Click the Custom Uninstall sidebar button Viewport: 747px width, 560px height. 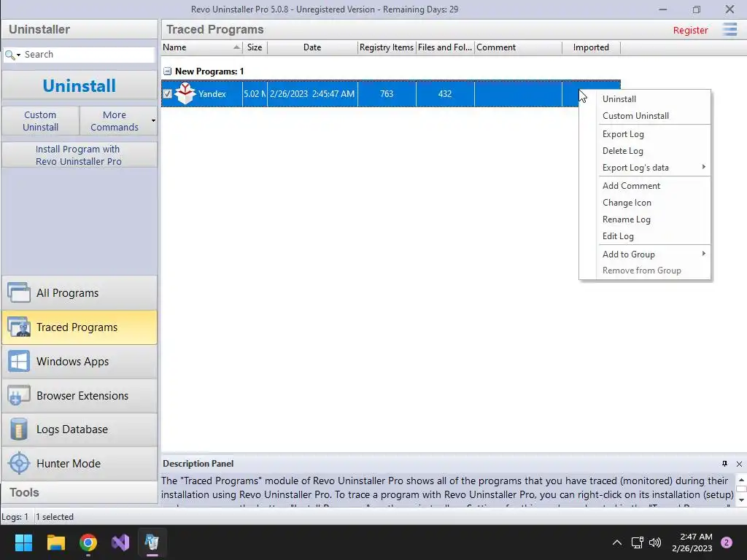41,121
